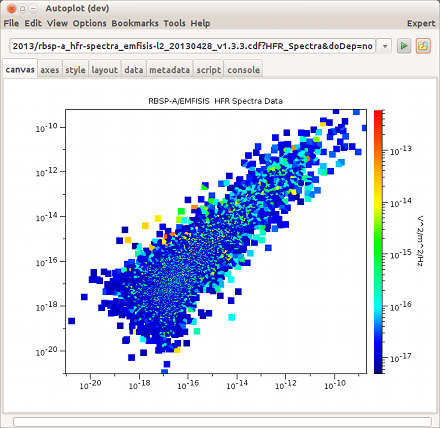Open the View menu
The height and width of the screenshot is (428, 440).
(x=57, y=23)
